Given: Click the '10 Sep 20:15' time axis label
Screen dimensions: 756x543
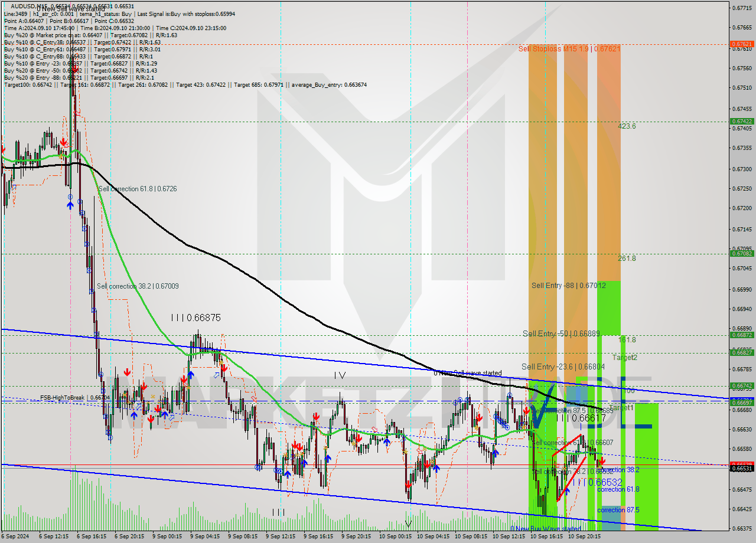Looking at the screenshot, I should pos(584,537).
